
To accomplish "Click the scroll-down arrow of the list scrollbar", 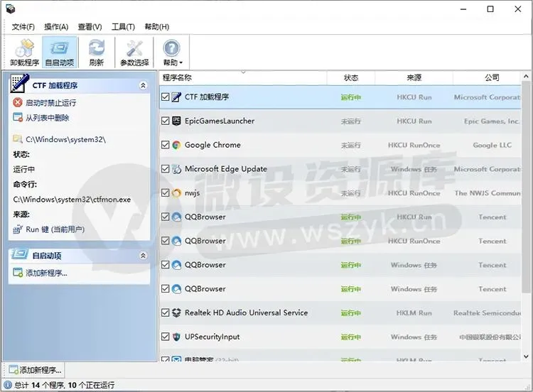I will [526, 356].
